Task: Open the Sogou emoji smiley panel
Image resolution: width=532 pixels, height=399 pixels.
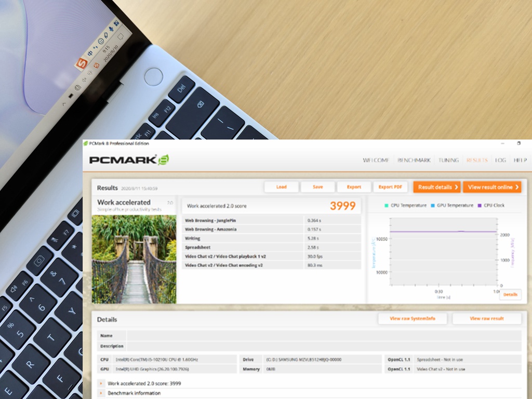Action: pyautogui.click(x=101, y=42)
